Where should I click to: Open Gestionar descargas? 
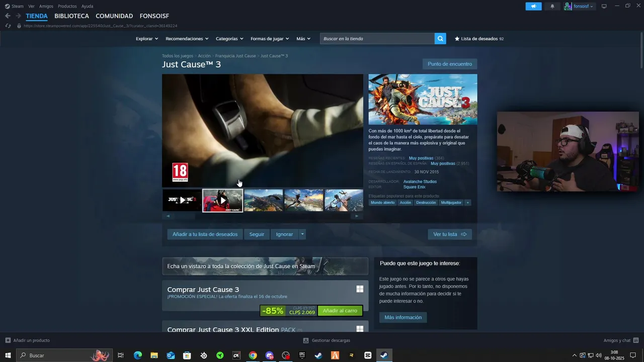click(x=327, y=340)
